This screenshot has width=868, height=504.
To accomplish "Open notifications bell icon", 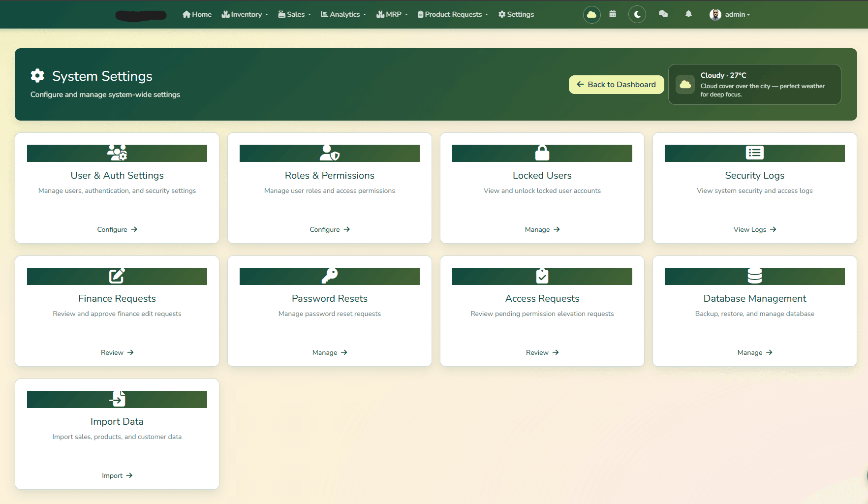I will [688, 14].
